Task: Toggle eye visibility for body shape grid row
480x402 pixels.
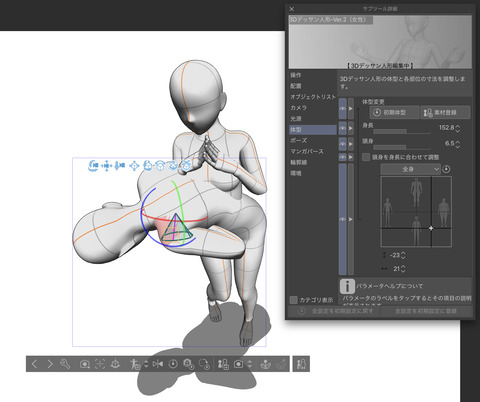Action: (343, 219)
